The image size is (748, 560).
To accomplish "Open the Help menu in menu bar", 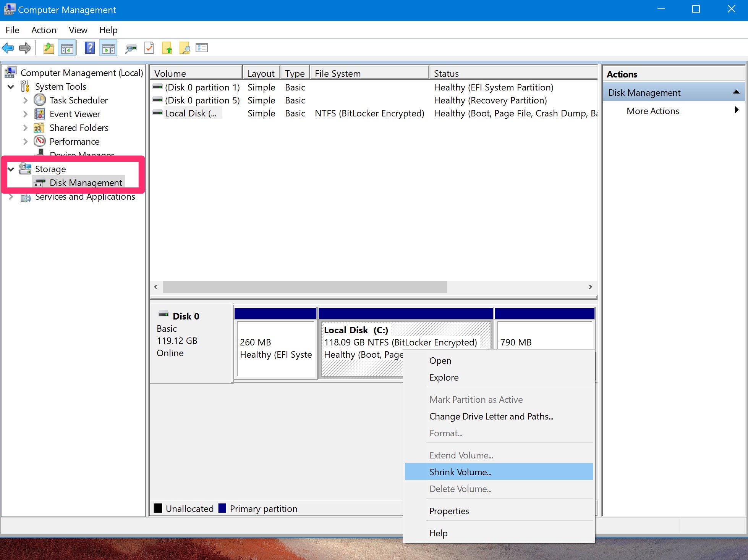I will coord(108,30).
